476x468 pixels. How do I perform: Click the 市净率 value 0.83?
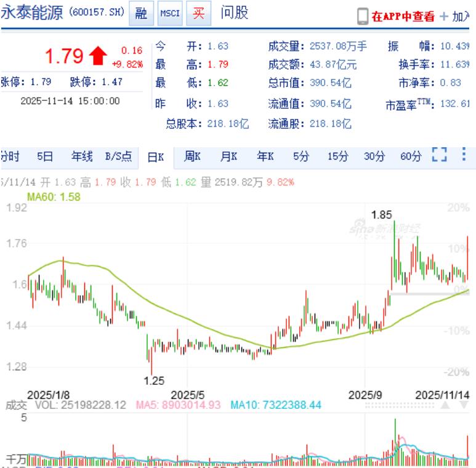[x=451, y=83]
